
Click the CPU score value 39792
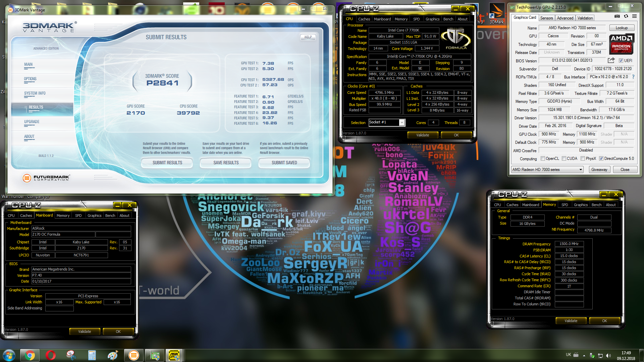[188, 113]
